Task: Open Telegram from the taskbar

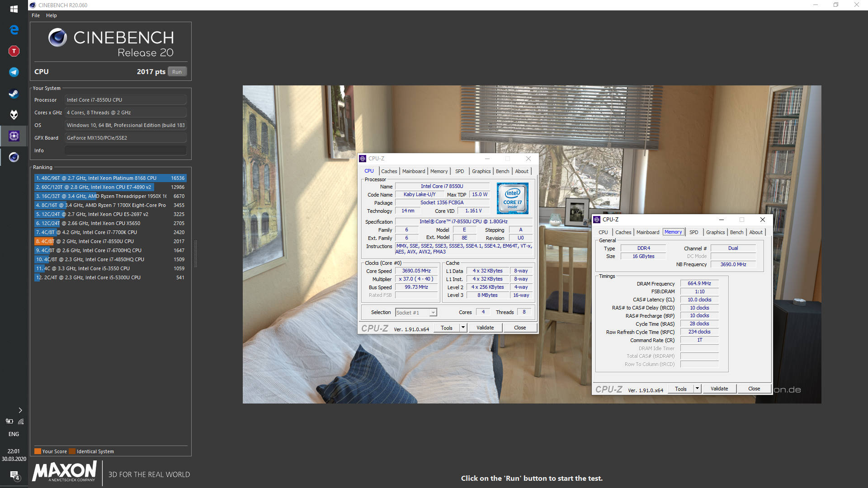Action: (x=14, y=72)
